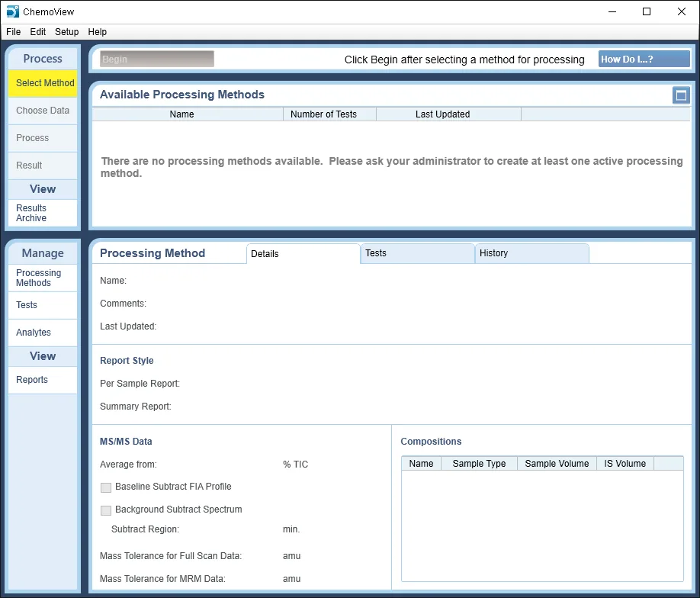Click the How Do I...? button
Viewport: 700px width, 598px height.
644,59
